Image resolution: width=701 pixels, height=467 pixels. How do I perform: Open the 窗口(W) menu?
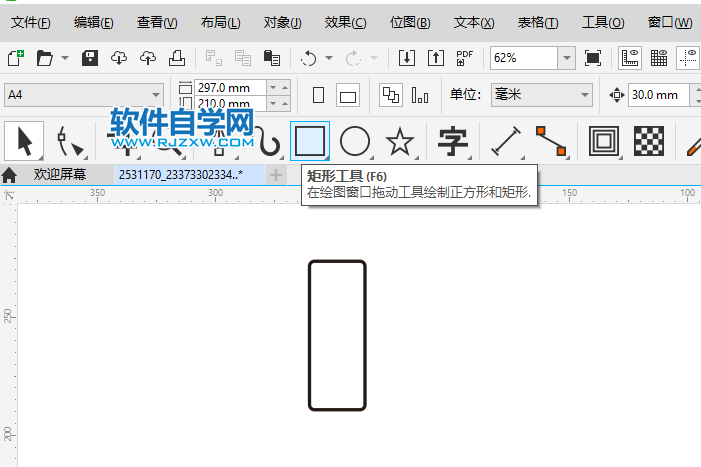tap(670, 22)
